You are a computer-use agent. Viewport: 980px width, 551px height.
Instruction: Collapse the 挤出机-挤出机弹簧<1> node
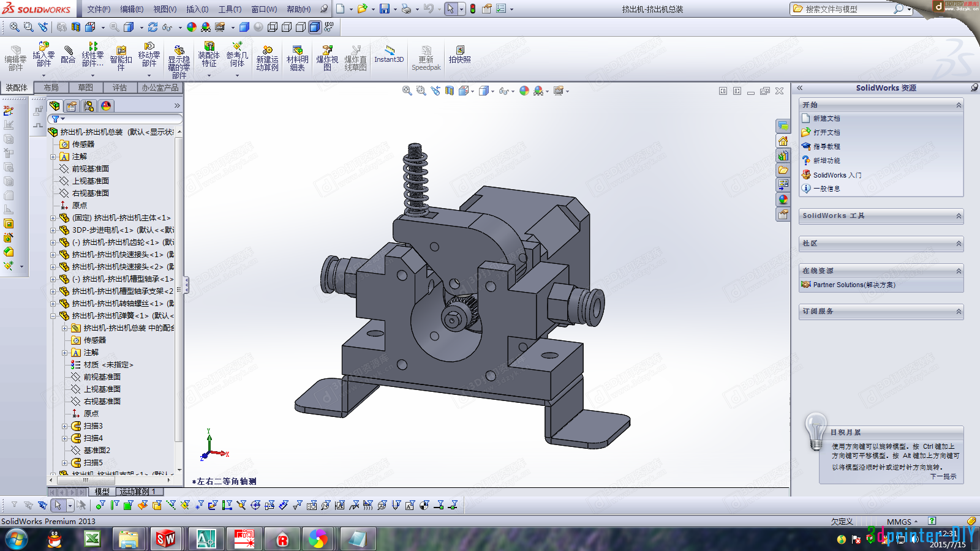pos(53,316)
